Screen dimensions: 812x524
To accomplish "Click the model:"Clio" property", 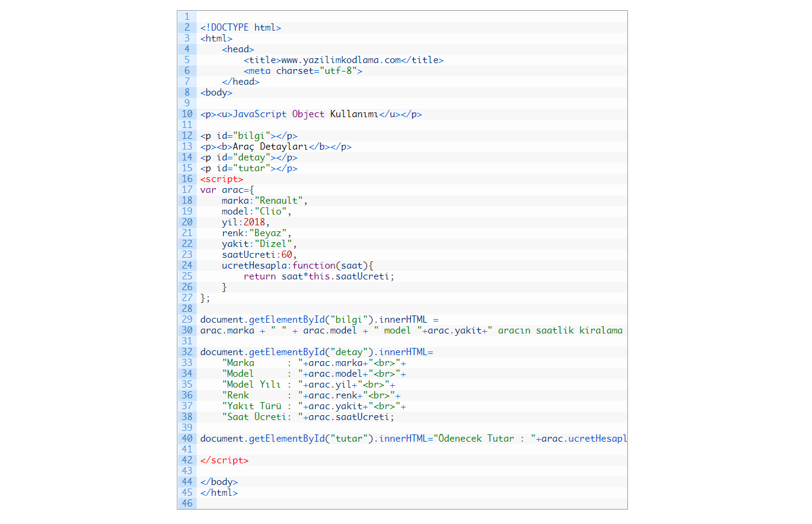I will 257,212.
